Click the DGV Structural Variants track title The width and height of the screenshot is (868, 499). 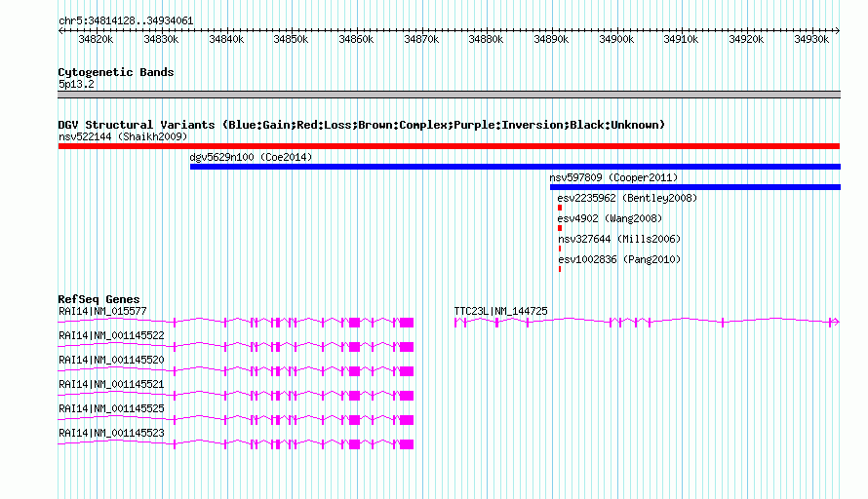coord(361,125)
